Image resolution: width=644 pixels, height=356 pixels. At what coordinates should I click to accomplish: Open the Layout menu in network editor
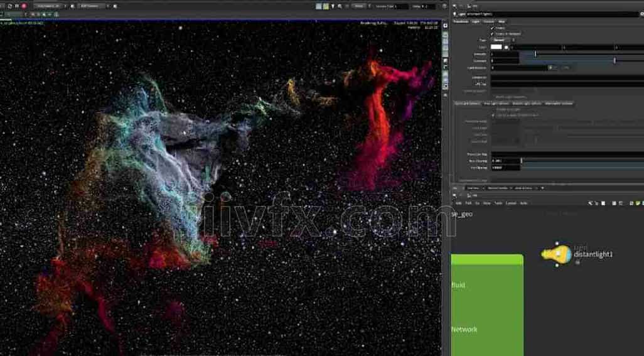(511, 203)
